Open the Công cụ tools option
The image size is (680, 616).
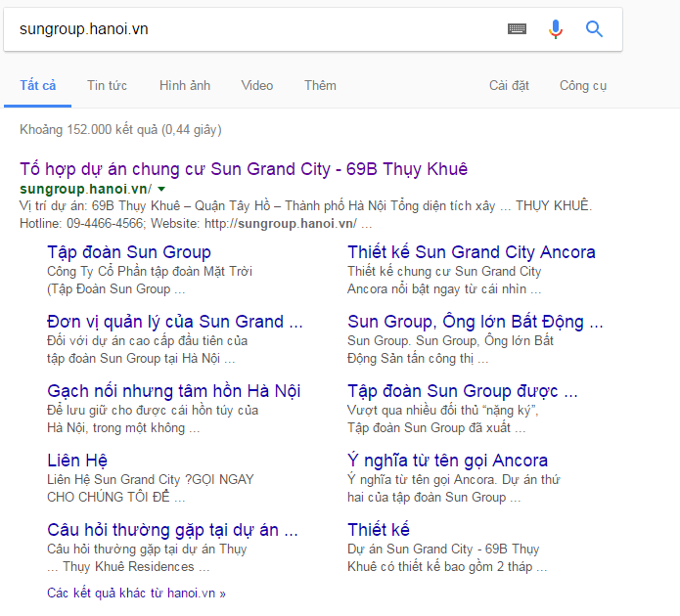[583, 85]
